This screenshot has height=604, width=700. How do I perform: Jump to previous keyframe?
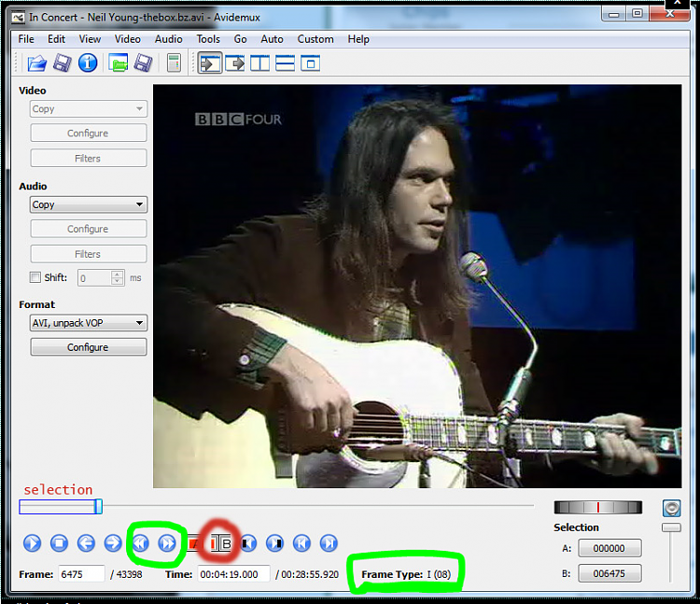click(141, 543)
